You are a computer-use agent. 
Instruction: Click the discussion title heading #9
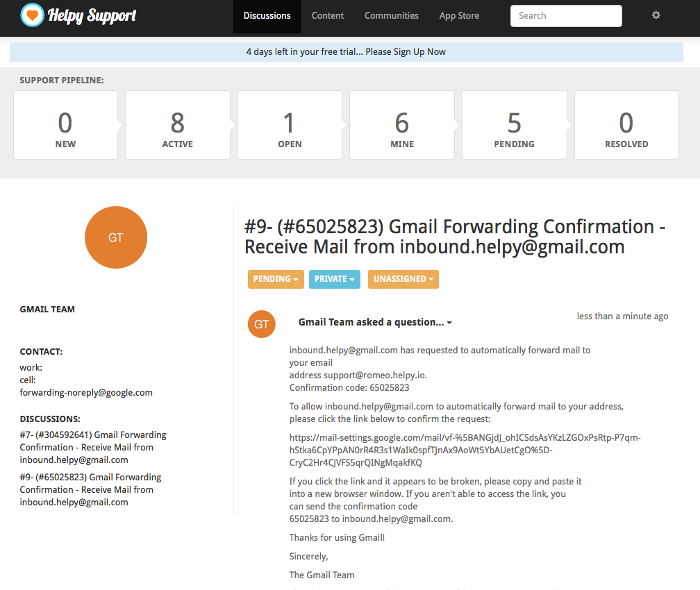click(454, 237)
